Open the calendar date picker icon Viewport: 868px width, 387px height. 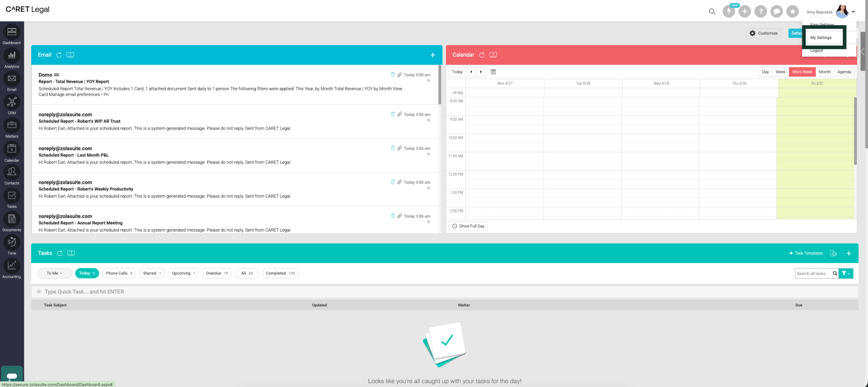[493, 72]
